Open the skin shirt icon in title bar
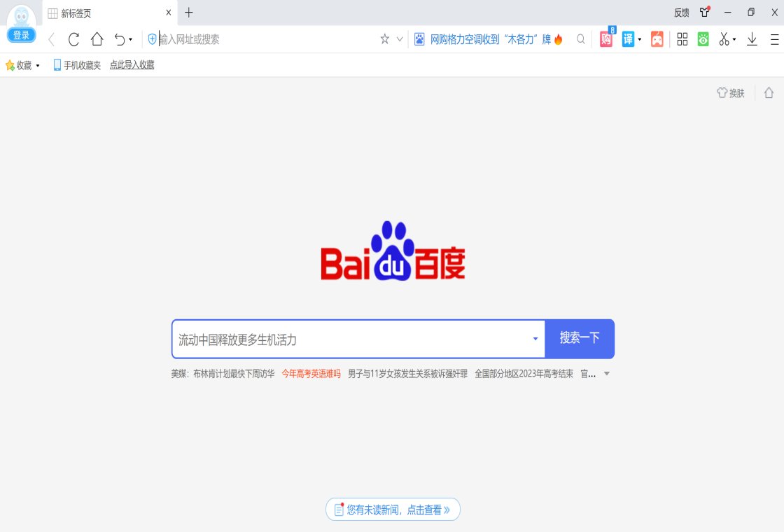Image resolution: width=784 pixels, height=532 pixels. pos(705,13)
